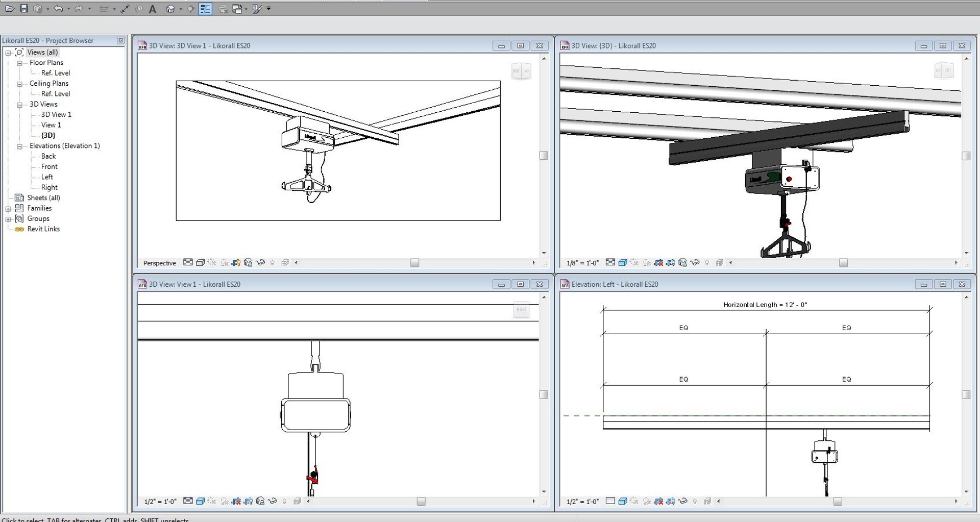The image size is (980, 522).
Task: Click the Save disk icon
Action: point(24,9)
